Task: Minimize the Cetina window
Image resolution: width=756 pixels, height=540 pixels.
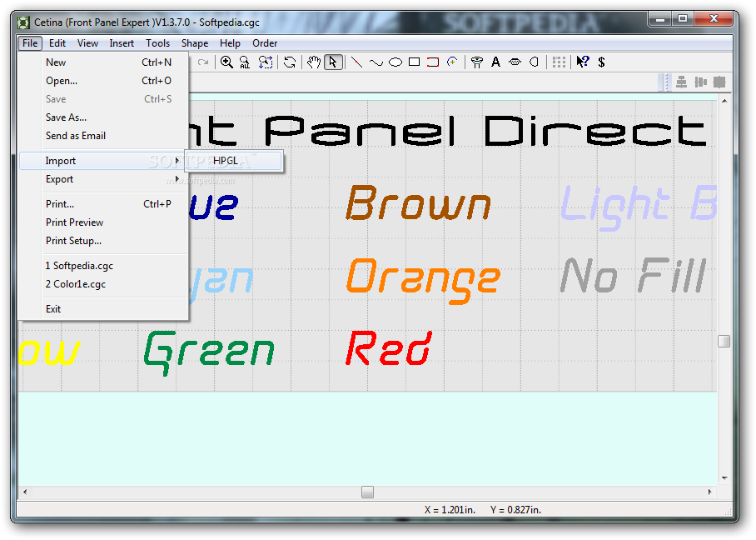Action: (x=660, y=19)
